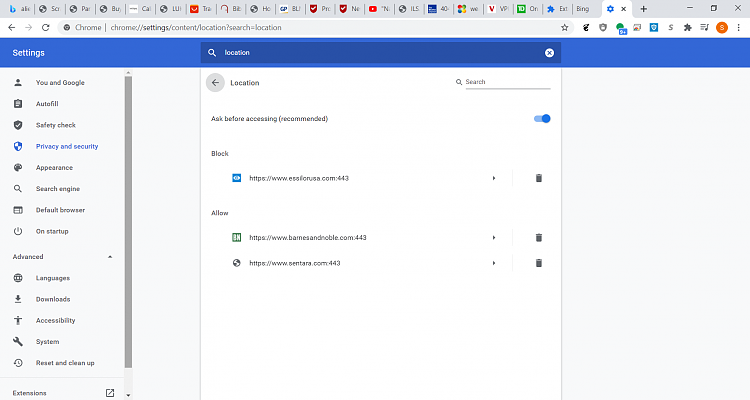Image resolution: width=750 pixels, height=400 pixels.
Task: Switch to the first tab with Bing b icon
Action: point(19,9)
